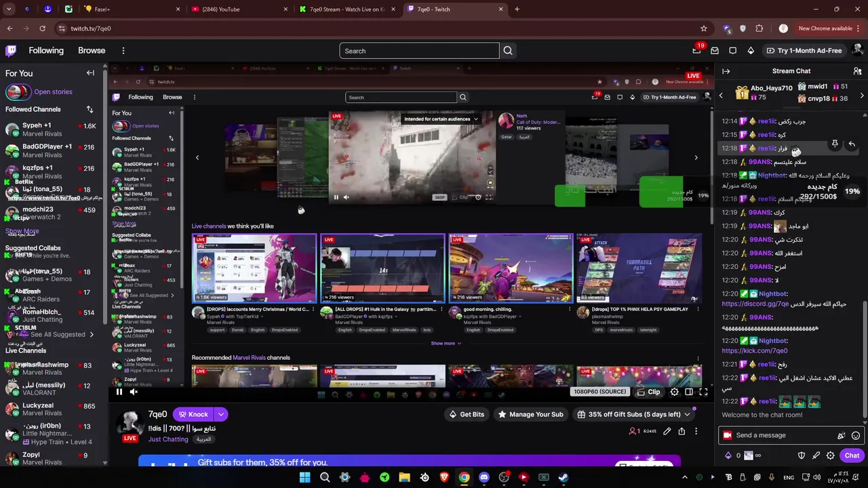Open the player settings gear

click(x=674, y=392)
